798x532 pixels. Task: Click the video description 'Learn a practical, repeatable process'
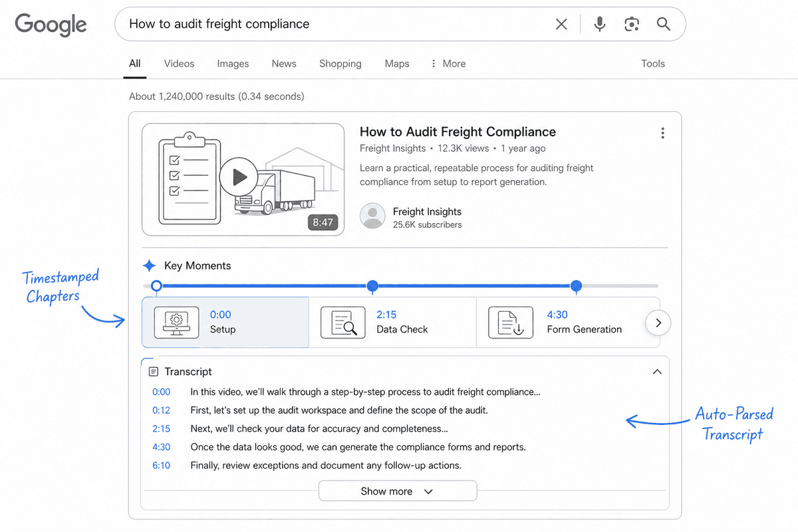pyautogui.click(x=477, y=175)
